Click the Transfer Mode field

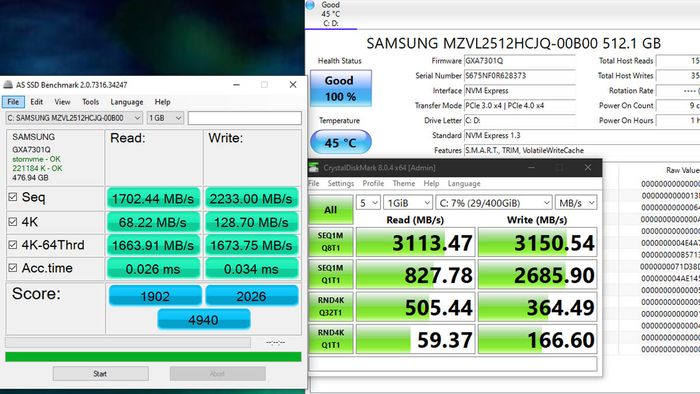click(x=520, y=106)
